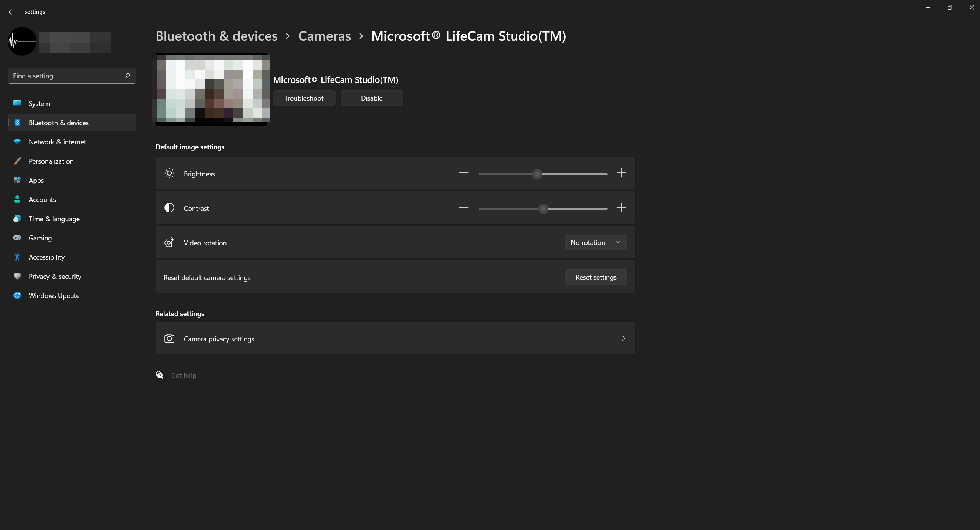Click the Find a setting search box
Viewport: 980px width, 530px height.
(72, 76)
